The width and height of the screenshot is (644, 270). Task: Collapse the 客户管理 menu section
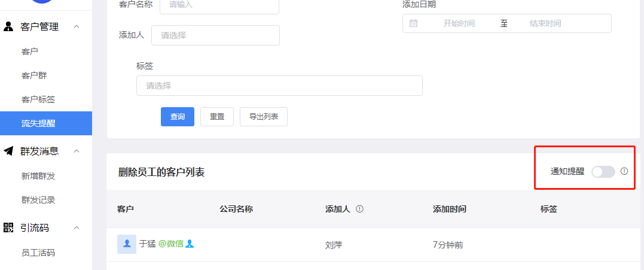77,27
